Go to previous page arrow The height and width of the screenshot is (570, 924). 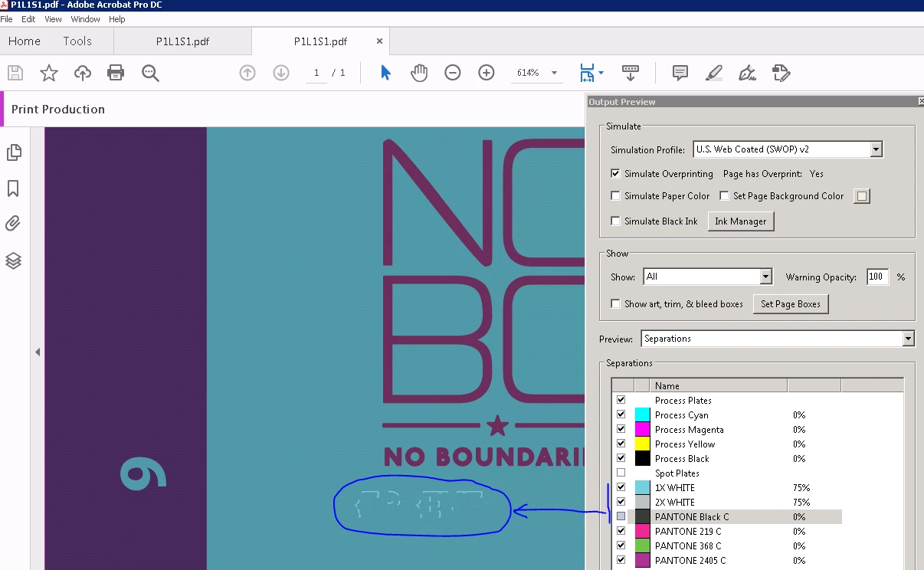click(x=247, y=73)
